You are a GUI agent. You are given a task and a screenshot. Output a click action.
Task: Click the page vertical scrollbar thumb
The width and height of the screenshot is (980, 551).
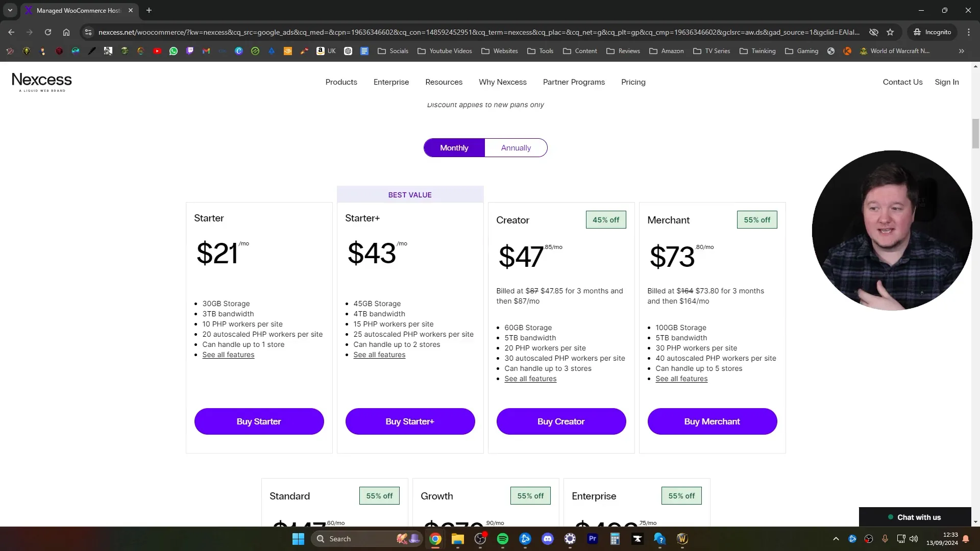(x=976, y=133)
